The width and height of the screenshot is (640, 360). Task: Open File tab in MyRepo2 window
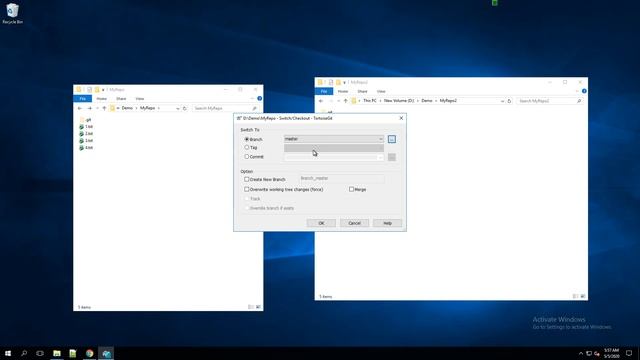coord(324,91)
